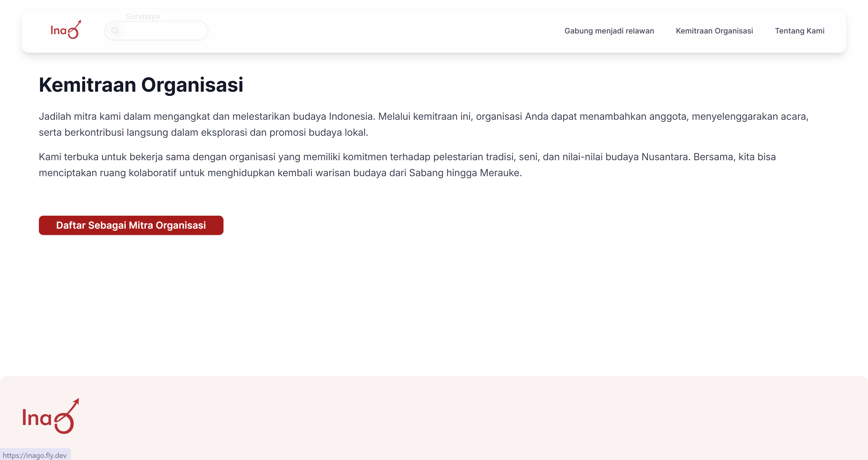
Task: Click the inago.fly.dev status URL
Action: tap(35, 455)
